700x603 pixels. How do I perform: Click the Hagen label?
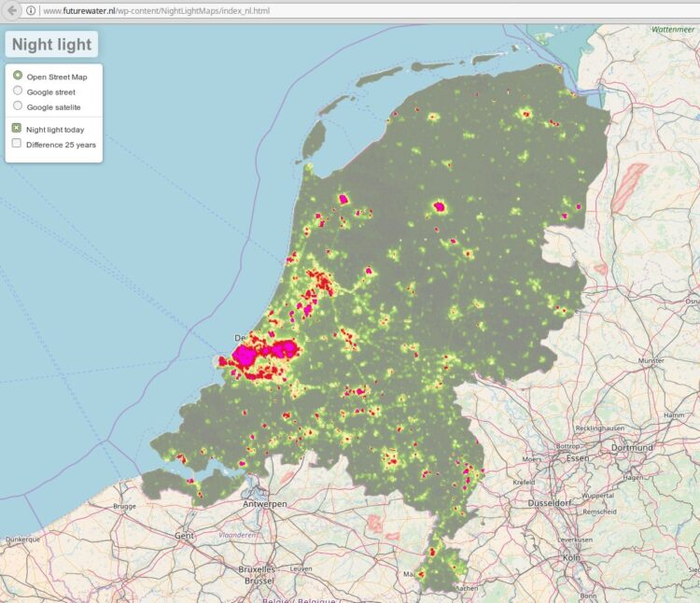[633, 477]
